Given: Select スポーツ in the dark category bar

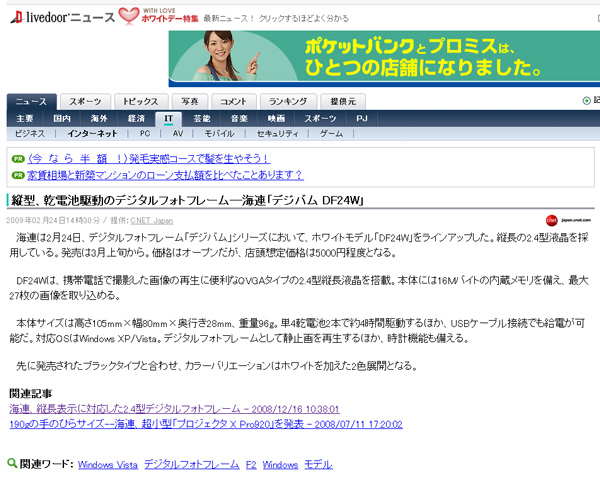Looking at the screenshot, I should click(x=320, y=119).
